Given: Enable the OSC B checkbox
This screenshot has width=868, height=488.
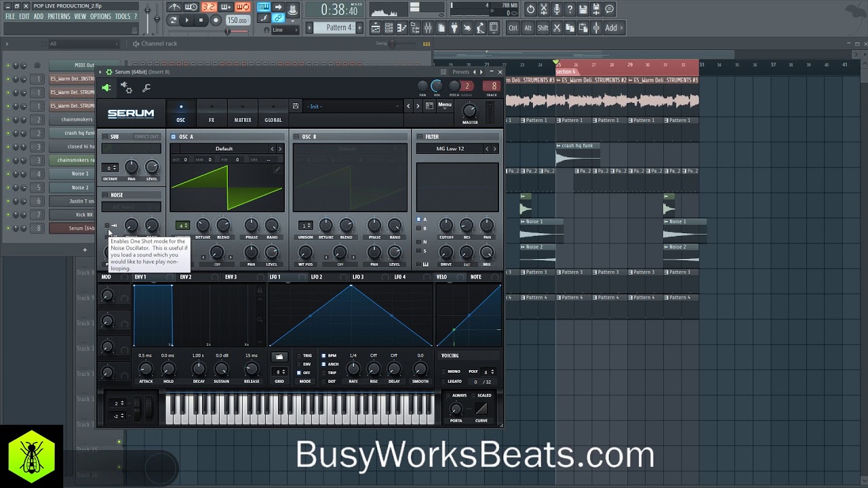Looking at the screenshot, I should (x=296, y=137).
